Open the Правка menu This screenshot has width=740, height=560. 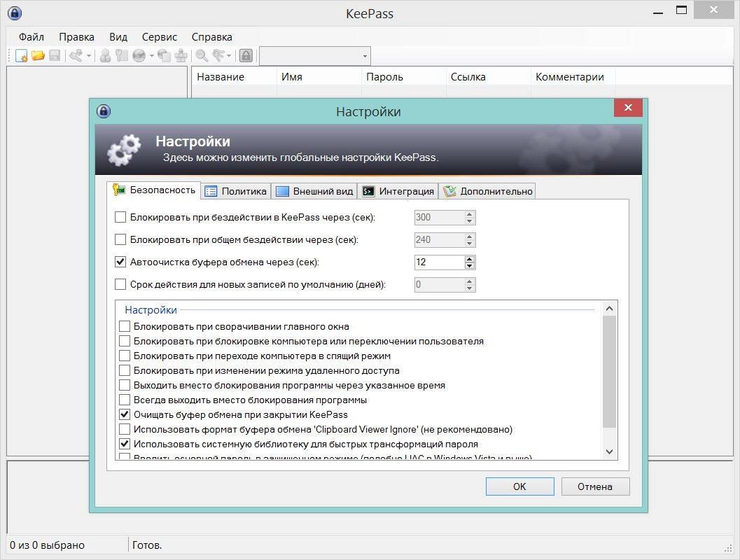pos(76,37)
